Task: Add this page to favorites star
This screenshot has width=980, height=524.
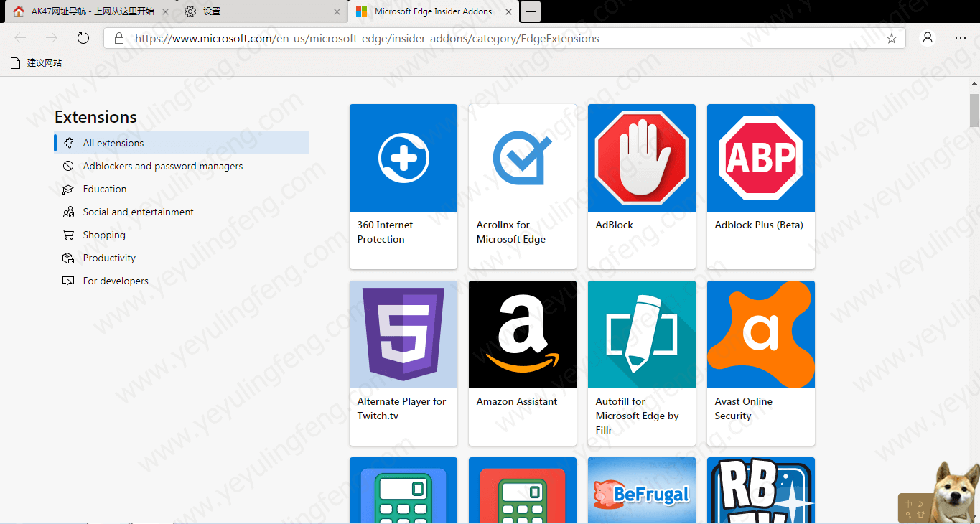Action: (892, 39)
